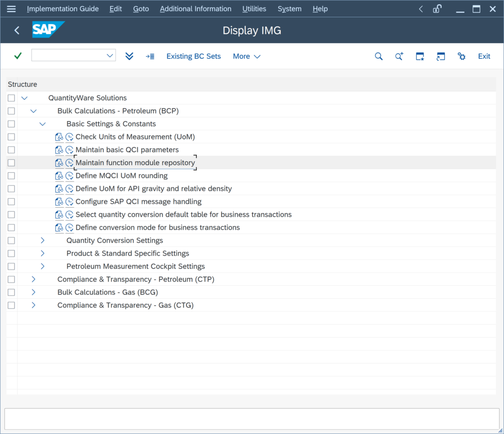Tick the checkbox for QuantityWare Solutions row
The width and height of the screenshot is (504, 434).
coord(11,98)
